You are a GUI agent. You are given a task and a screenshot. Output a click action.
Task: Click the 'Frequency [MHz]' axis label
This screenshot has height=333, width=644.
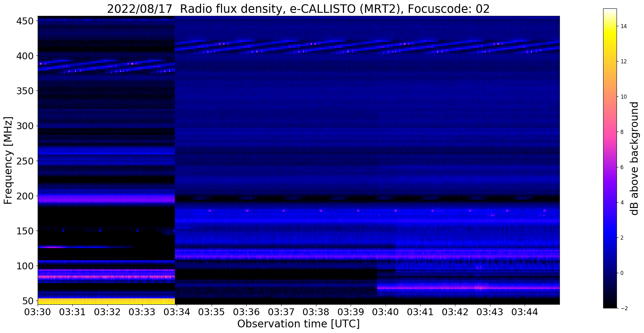8,160
